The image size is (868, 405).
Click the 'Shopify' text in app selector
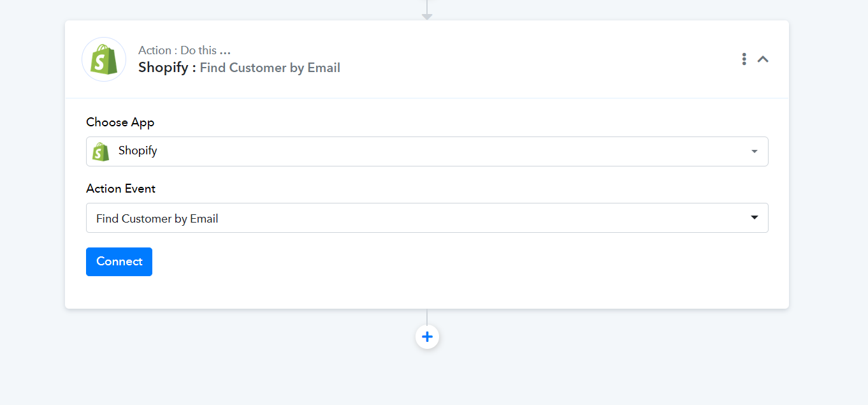[x=138, y=151]
